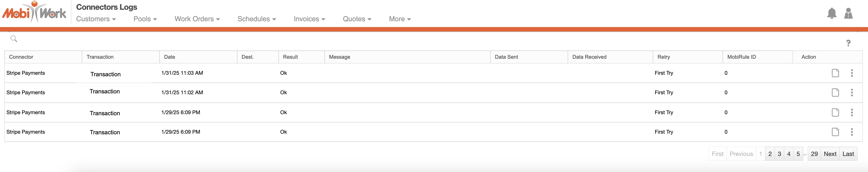Image resolution: width=868 pixels, height=172 pixels.
Task: Click the search magnifier icon
Action: click(14, 39)
